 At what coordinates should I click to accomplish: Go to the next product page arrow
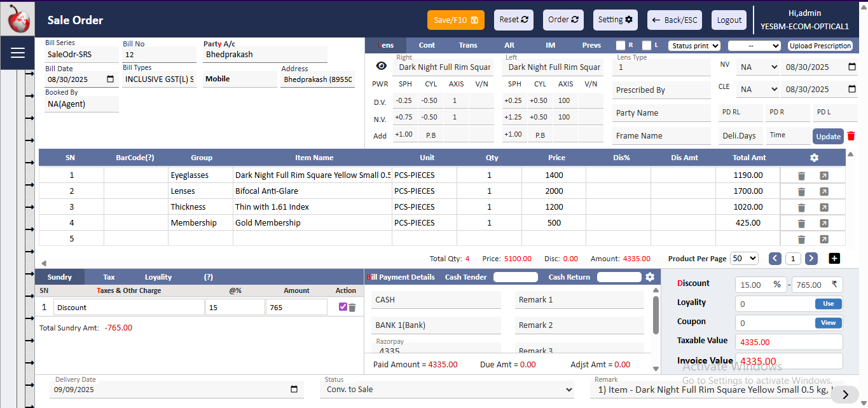[811, 258]
